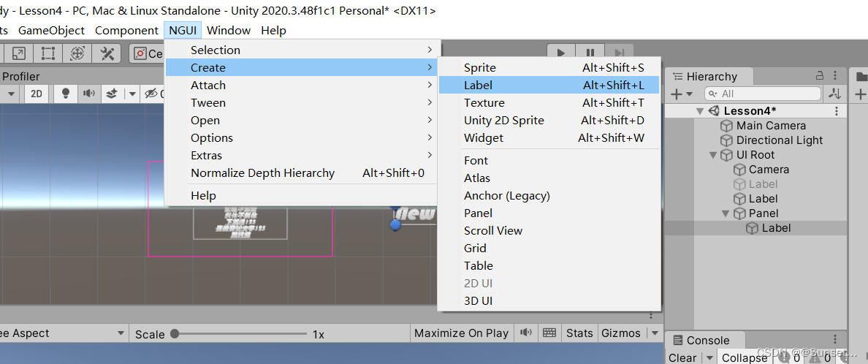Create an NGUI Atlas
The height and width of the screenshot is (364, 868).
549,178
